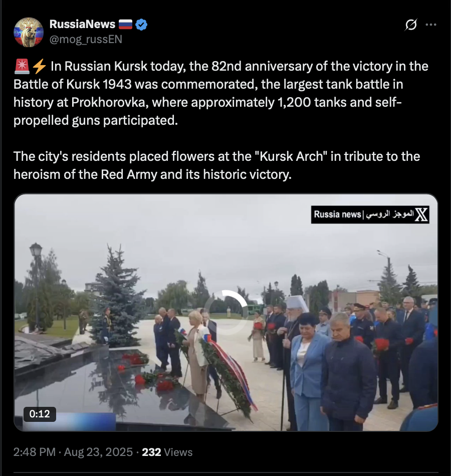
Task: Click the paragraph mentioning "Kursk Arch"
Action: pos(216,165)
